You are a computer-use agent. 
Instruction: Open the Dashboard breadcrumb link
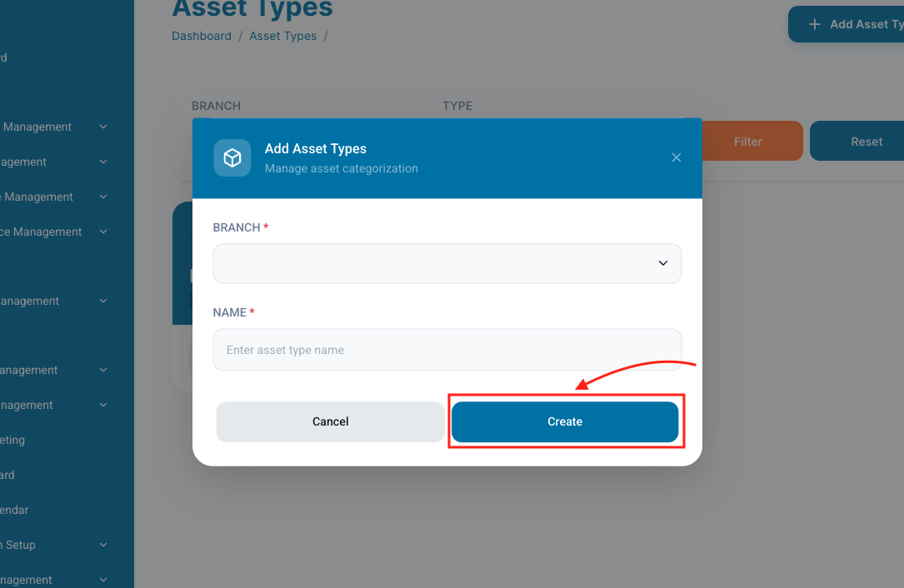pyautogui.click(x=202, y=36)
